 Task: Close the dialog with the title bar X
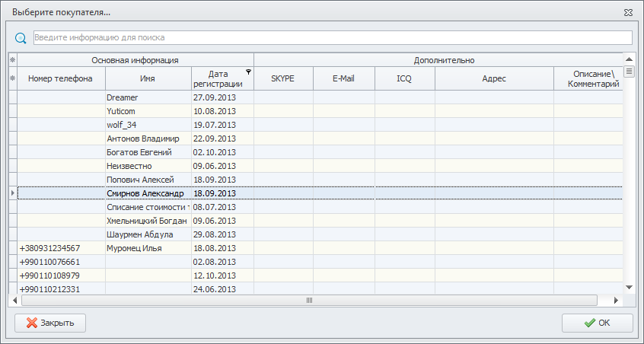coord(628,12)
